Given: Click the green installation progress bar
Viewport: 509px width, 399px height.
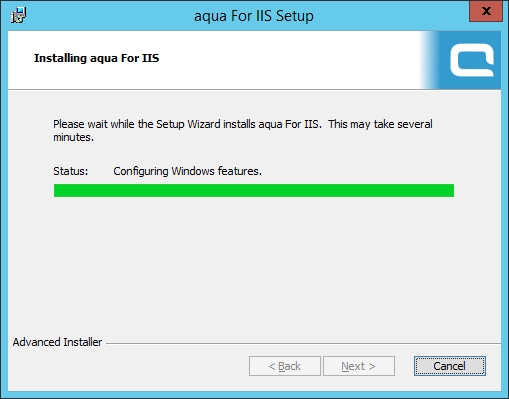Looking at the screenshot, I should coord(254,190).
